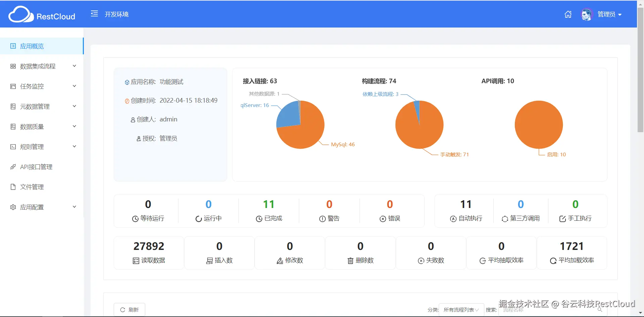Select 应用概览 in the sidebar
The image size is (644, 317).
pos(42,46)
